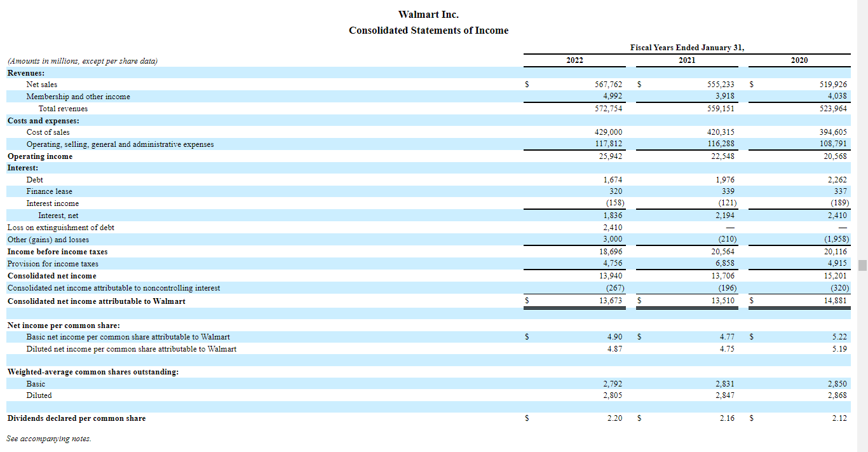Screen dimensions: 868x452
Task: Select the 2022 column header
Action: 574,60
